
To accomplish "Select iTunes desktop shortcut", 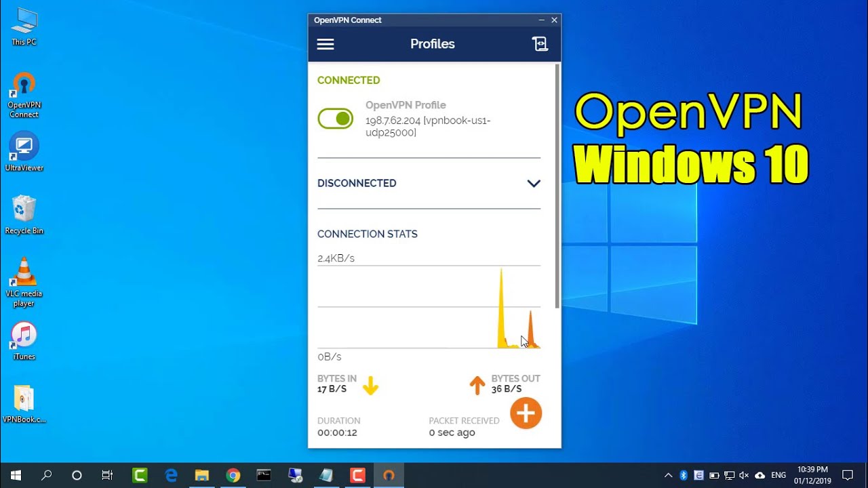I will (x=24, y=341).
